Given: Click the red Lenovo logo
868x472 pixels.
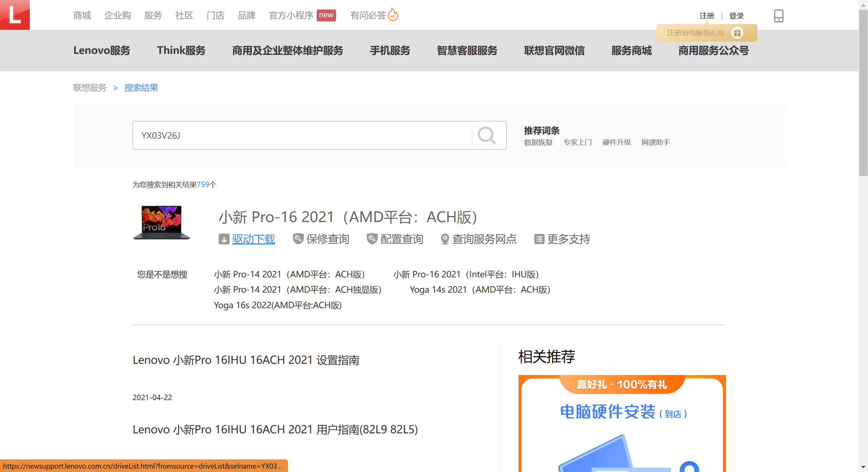Looking at the screenshot, I should point(15,15).
